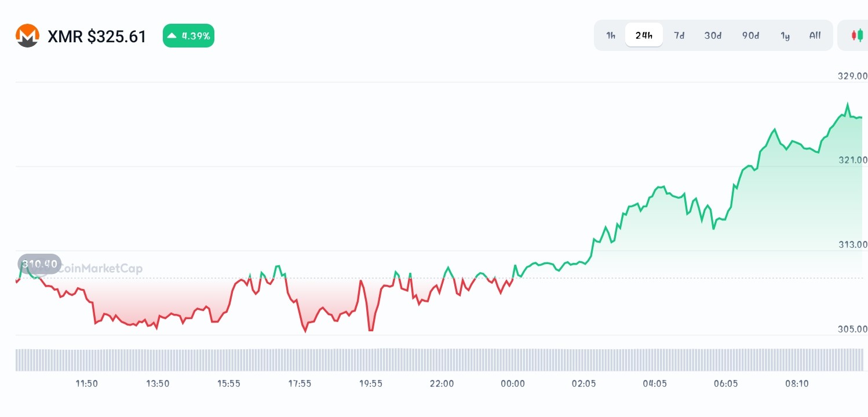Select the 30d time range
868x417 pixels.
pyautogui.click(x=713, y=35)
